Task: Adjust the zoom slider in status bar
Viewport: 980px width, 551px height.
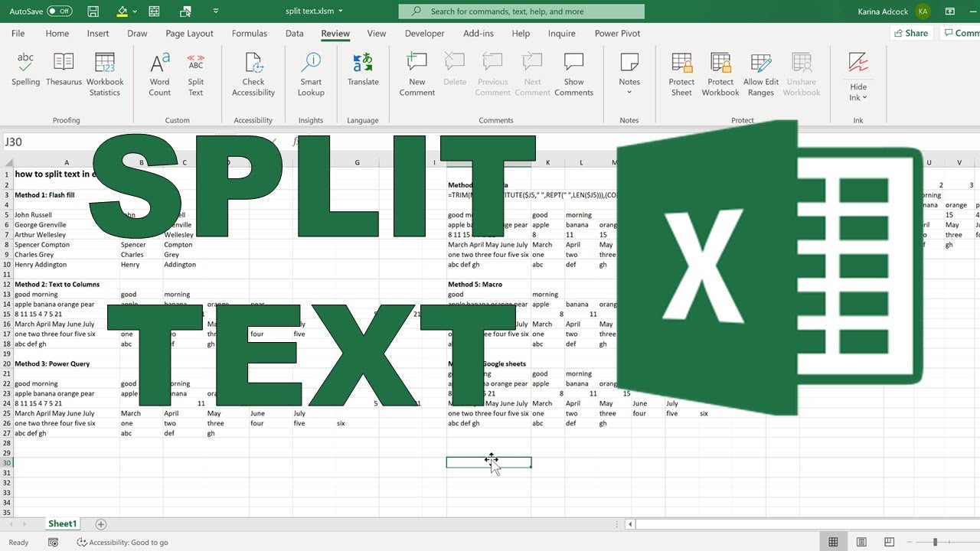Action: (936, 543)
